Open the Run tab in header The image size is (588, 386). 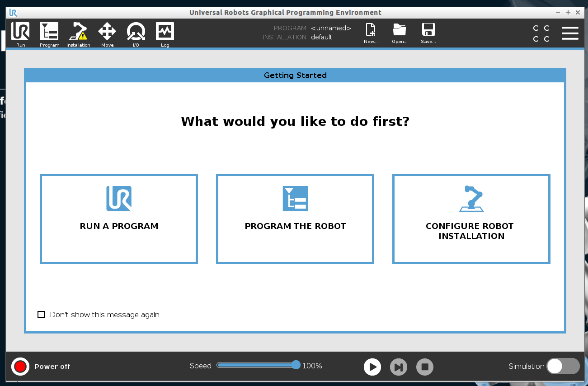pyautogui.click(x=20, y=34)
